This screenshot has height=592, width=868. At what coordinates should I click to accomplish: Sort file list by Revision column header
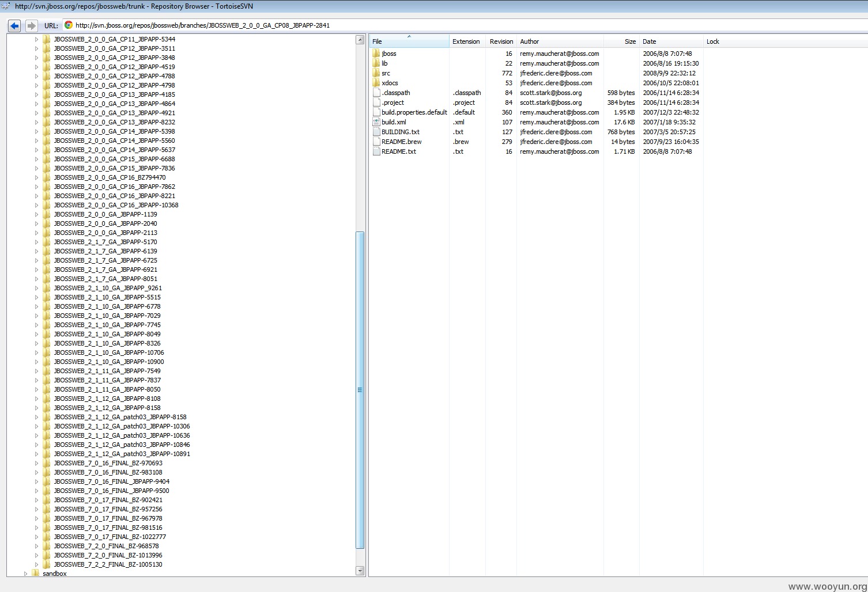501,41
